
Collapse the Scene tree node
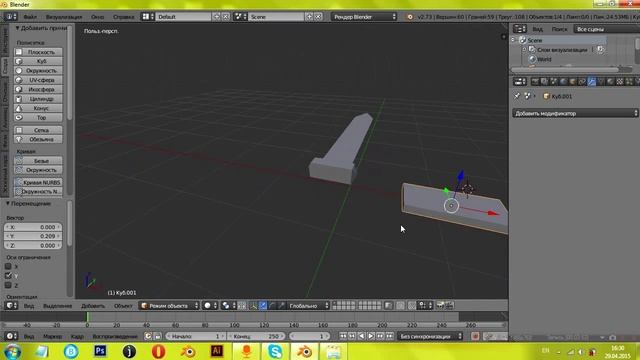(513, 40)
